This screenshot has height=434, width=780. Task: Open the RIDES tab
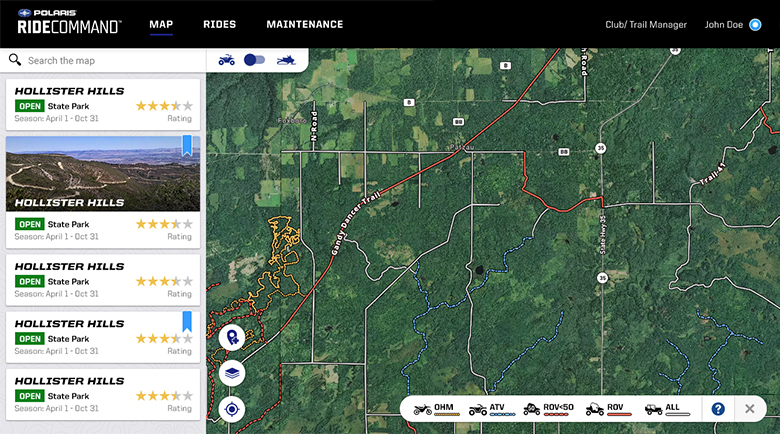pos(219,24)
